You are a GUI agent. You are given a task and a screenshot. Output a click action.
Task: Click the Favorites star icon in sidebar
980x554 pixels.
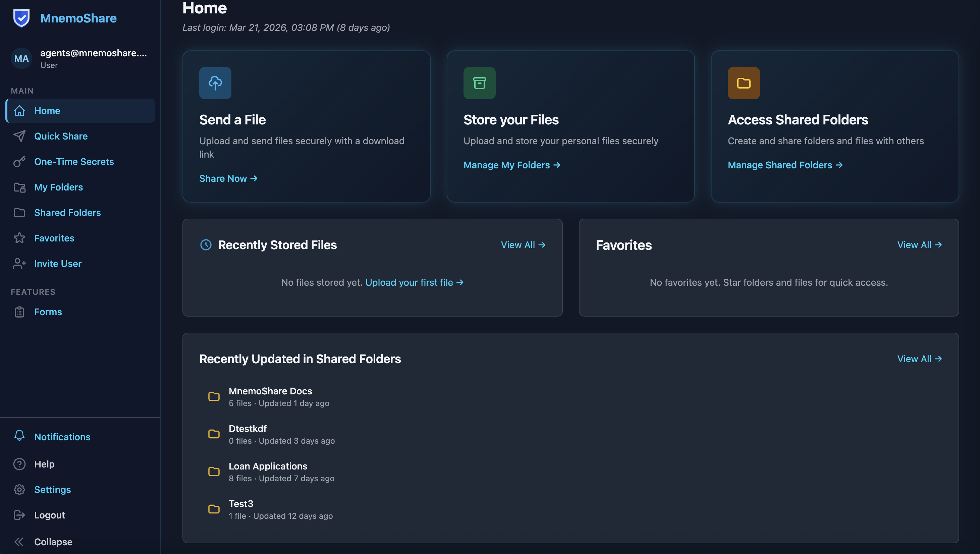(x=19, y=238)
